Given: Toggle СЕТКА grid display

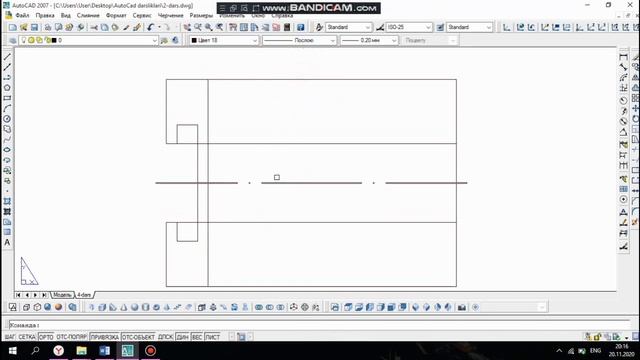Looking at the screenshot, I should (27, 337).
